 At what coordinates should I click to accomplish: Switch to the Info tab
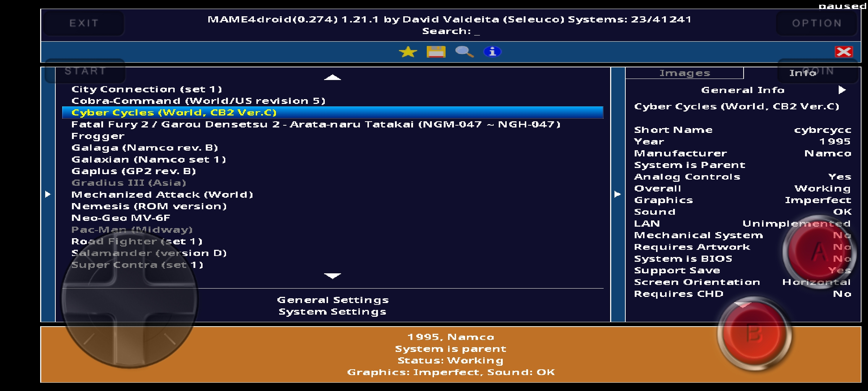[802, 73]
